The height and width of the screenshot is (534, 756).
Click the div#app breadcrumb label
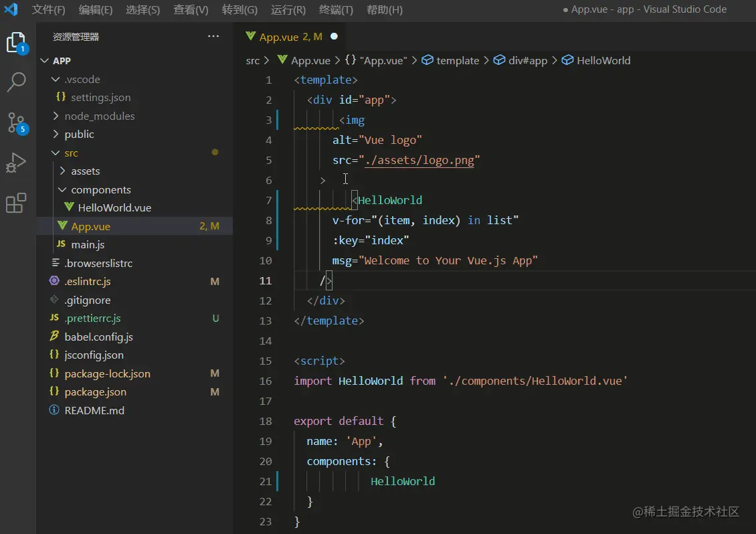pyautogui.click(x=528, y=60)
